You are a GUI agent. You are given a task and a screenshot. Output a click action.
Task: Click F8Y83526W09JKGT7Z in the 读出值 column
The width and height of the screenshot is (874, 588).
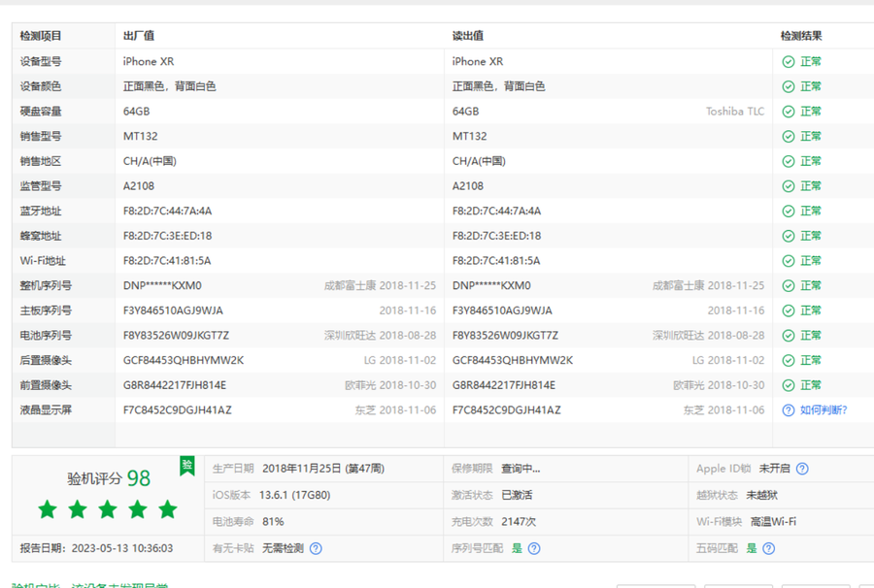pos(505,335)
